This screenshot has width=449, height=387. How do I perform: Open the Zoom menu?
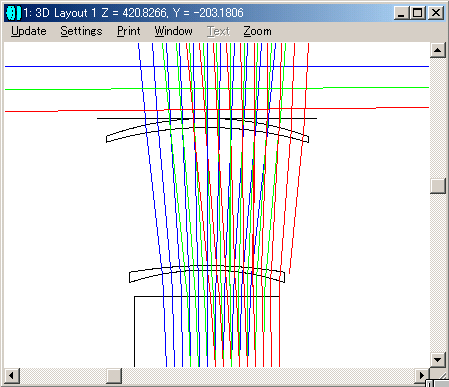coord(257,31)
